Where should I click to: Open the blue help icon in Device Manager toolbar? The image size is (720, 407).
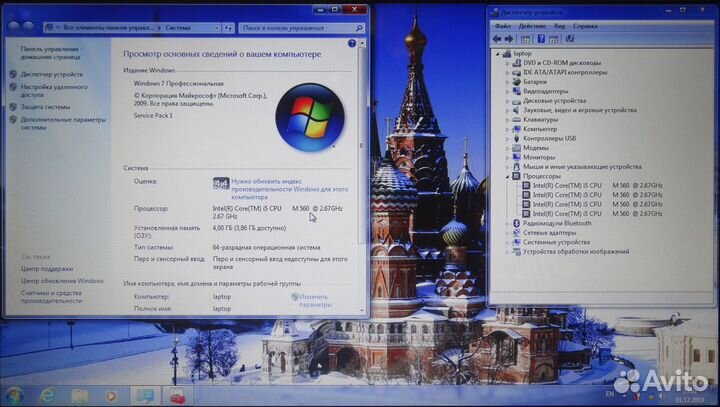(541, 39)
